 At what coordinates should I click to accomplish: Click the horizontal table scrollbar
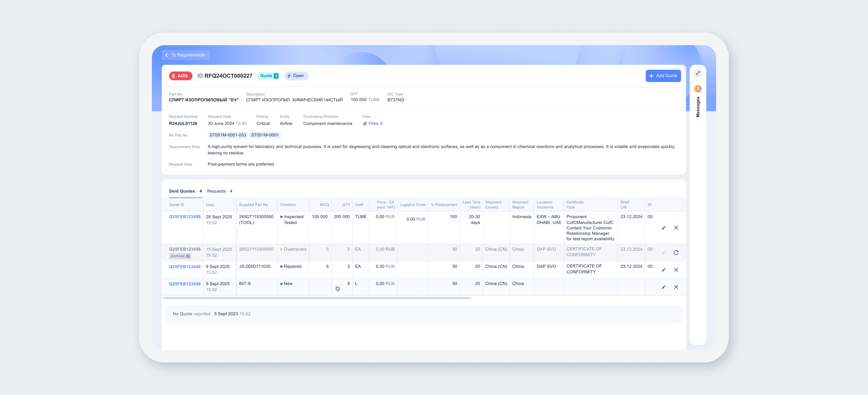click(317, 298)
